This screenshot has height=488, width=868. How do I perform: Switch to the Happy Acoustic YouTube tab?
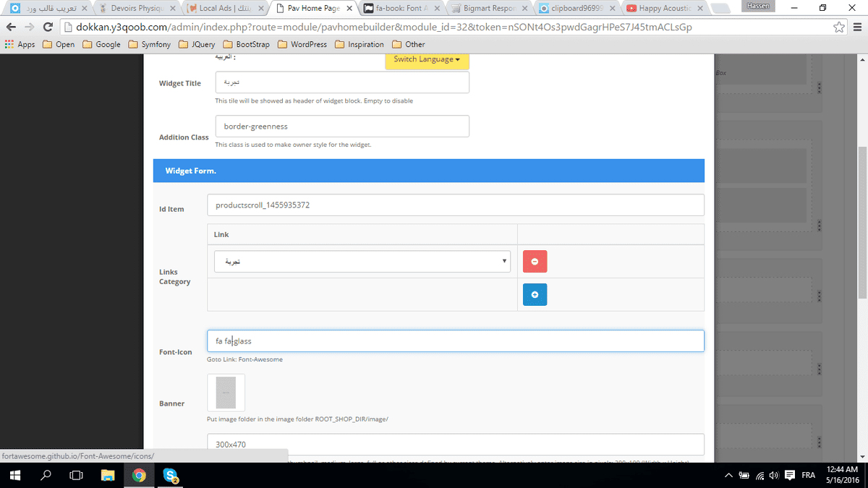click(666, 9)
